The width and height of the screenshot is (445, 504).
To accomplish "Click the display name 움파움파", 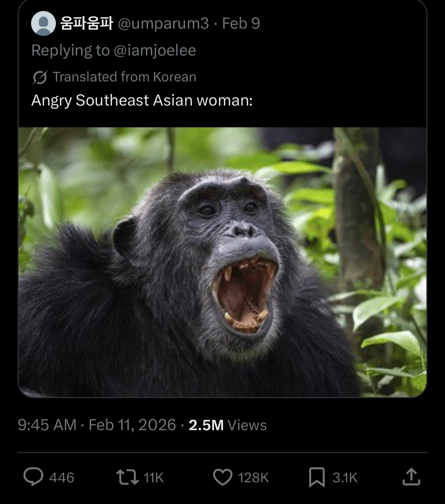I will pyautogui.click(x=87, y=23).
